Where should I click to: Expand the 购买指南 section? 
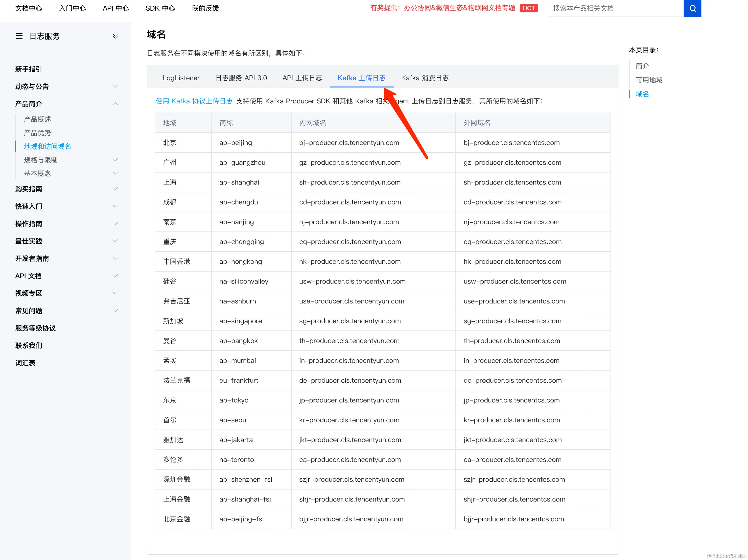point(115,189)
